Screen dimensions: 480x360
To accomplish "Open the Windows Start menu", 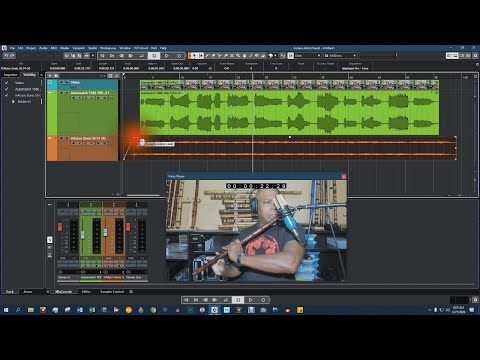I will tap(6, 310).
